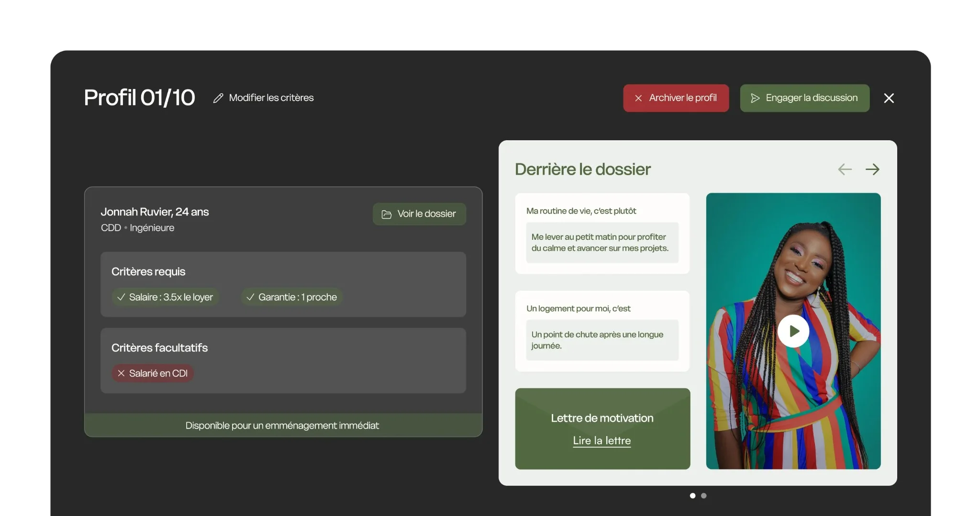Select the second carousel pagination dot

pos(703,496)
